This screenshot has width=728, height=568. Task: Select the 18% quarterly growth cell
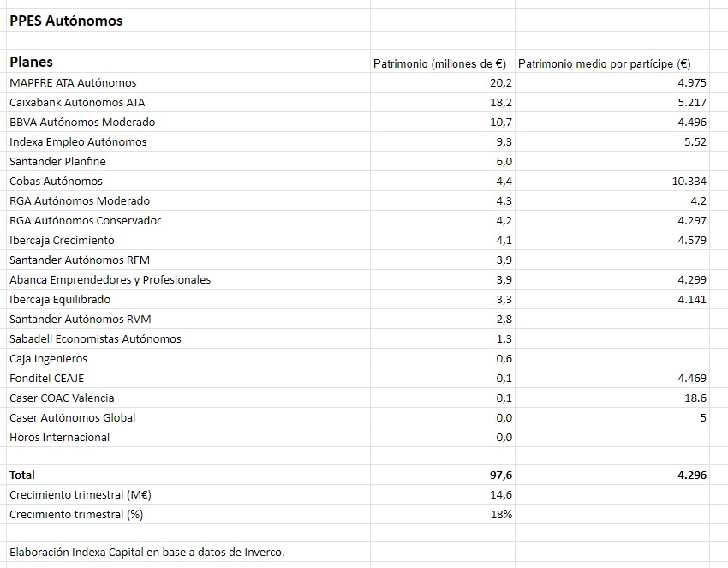[502, 514]
